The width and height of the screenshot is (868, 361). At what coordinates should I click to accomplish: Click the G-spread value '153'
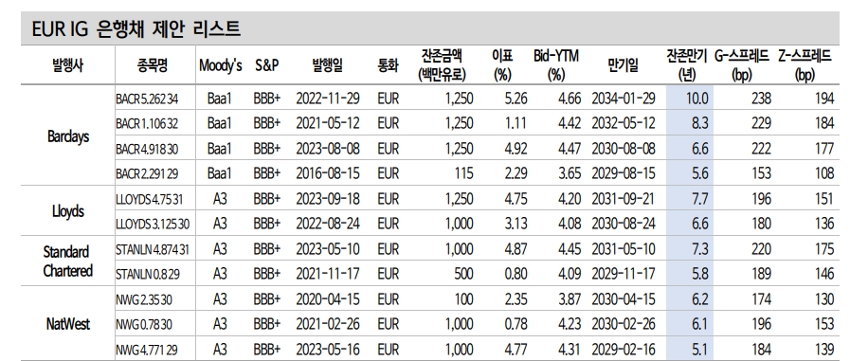[761, 173]
